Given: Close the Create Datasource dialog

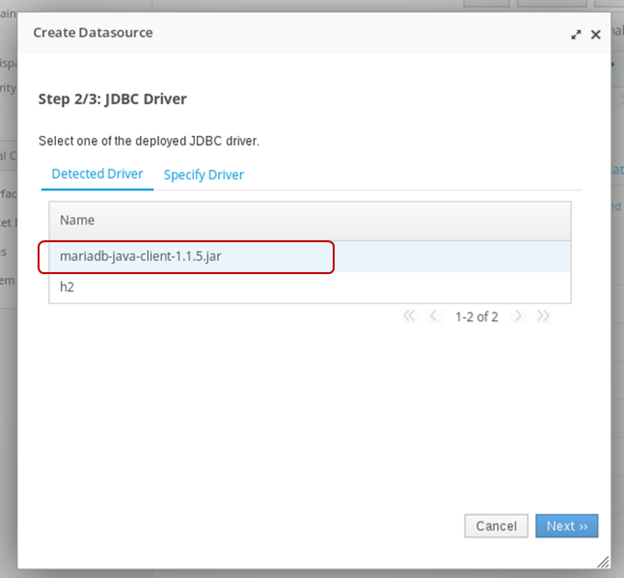Looking at the screenshot, I should (x=595, y=34).
